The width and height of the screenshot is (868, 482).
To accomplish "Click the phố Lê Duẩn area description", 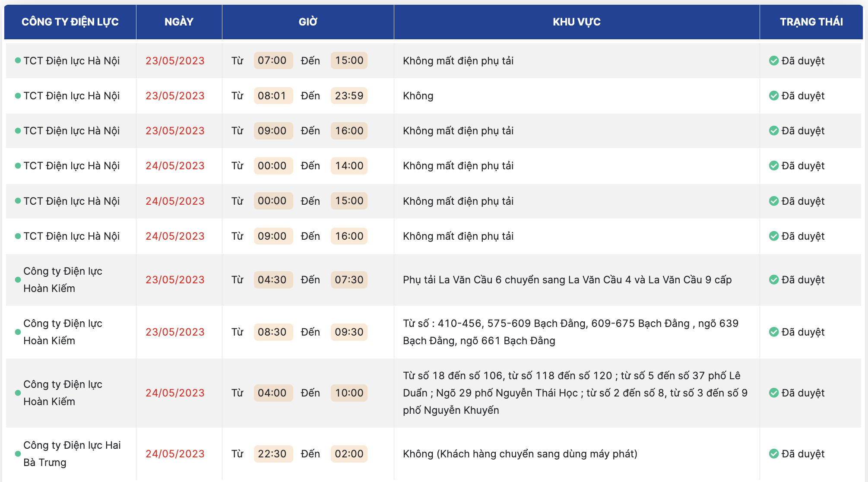I will pos(575,393).
